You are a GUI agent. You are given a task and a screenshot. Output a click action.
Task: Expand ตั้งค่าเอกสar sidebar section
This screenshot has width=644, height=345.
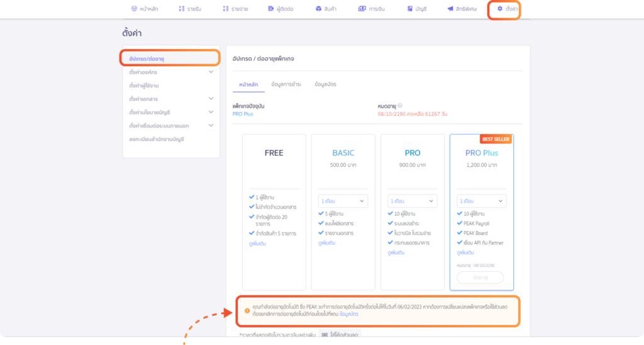click(x=211, y=99)
